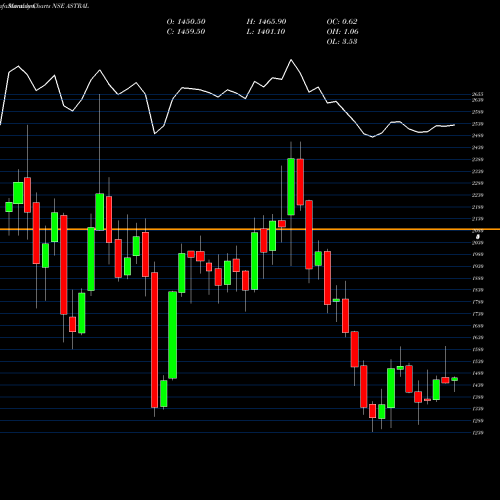Select the open value 'O: 1450.50'
This screenshot has height=500, width=500.
pos(186,22)
